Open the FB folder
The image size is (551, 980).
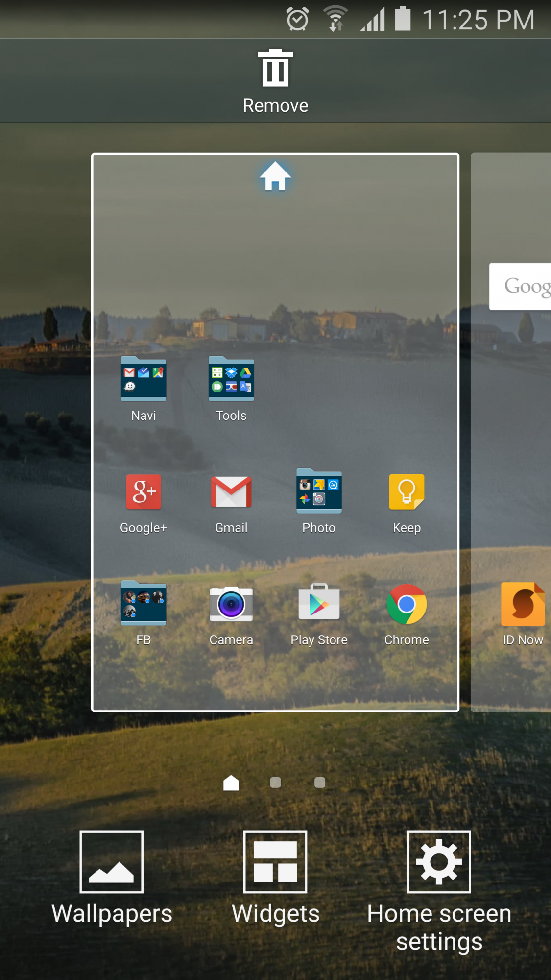tap(144, 613)
